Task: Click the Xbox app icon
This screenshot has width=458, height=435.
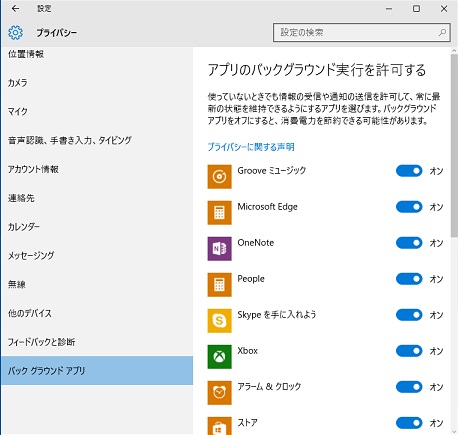Action: (x=219, y=357)
